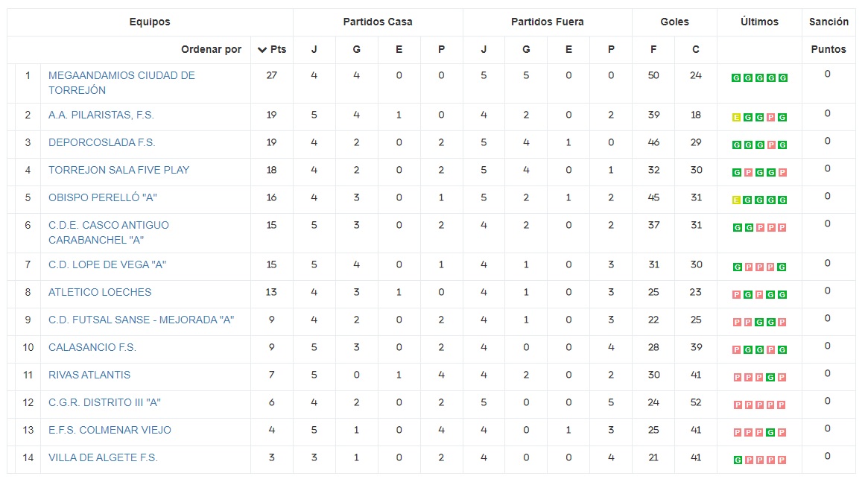
Task: Click the yellow E badge in Obispo Perelló row
Action: tap(736, 200)
